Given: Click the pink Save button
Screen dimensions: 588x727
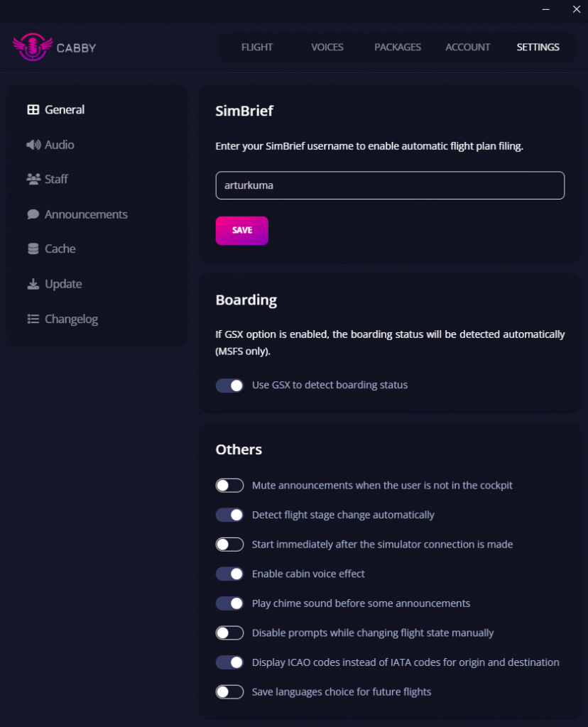Looking at the screenshot, I should [x=242, y=231].
